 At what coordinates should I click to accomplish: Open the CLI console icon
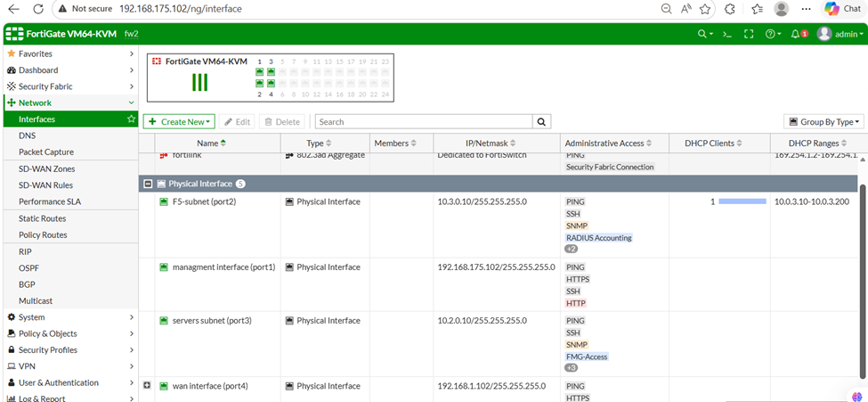(727, 35)
